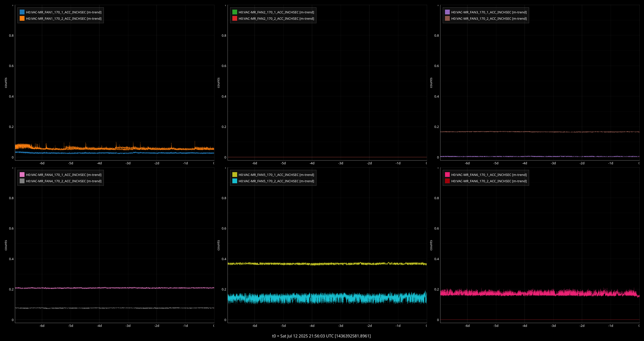
Task: Select legend label H0:VAC-MR_FAN4_170_1_ACC_INCHSEC
Action: click(64, 175)
